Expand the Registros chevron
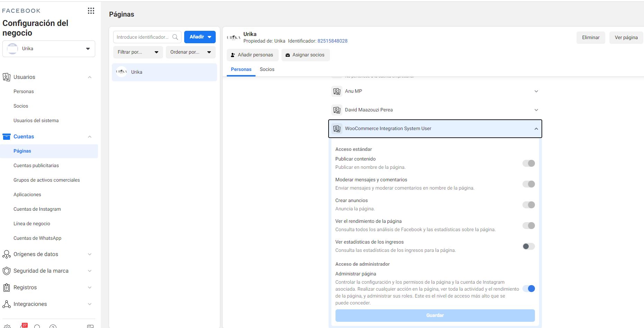The width and height of the screenshot is (644, 328). click(90, 288)
